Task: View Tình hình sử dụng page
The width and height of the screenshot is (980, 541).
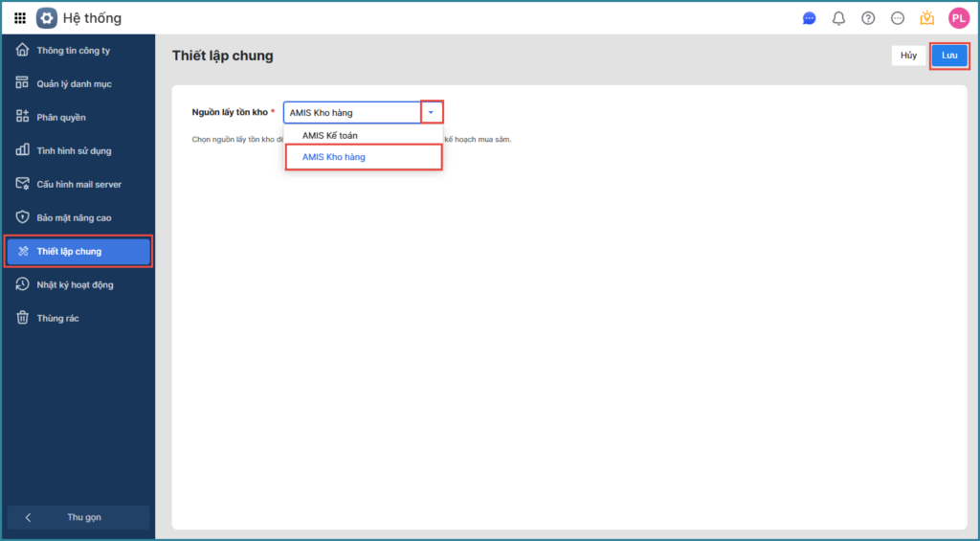Action: point(78,150)
